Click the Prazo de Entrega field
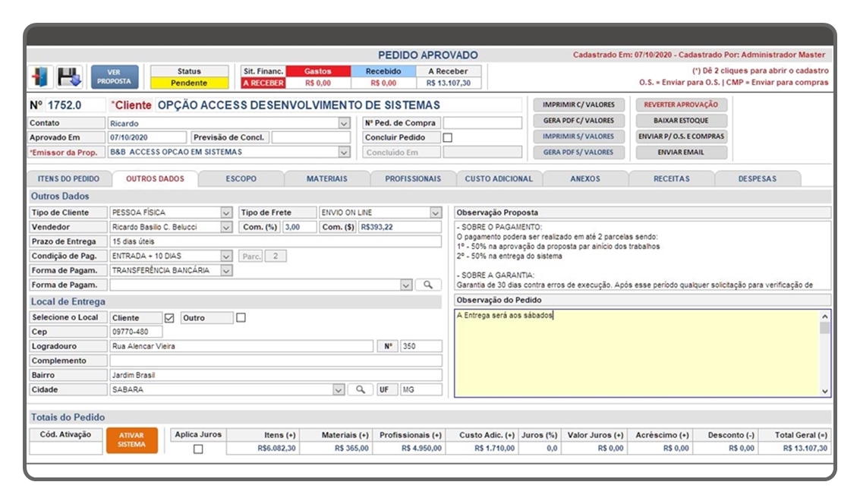The image size is (860, 504). point(276,241)
